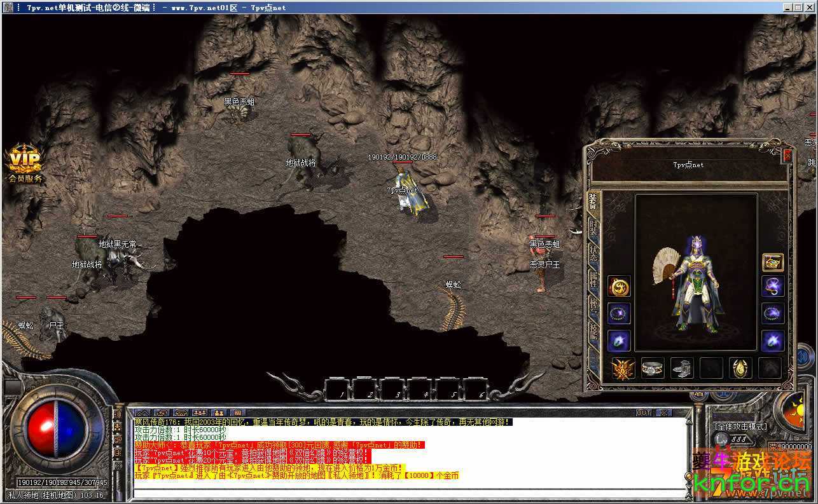Select the orange winged emblem slot

pos(622,368)
